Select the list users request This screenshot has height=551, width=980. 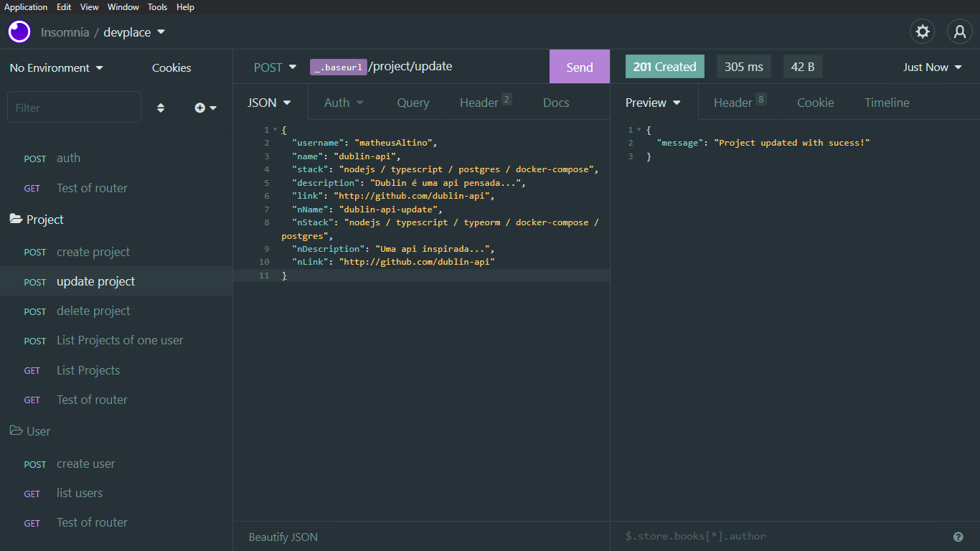click(x=116, y=493)
